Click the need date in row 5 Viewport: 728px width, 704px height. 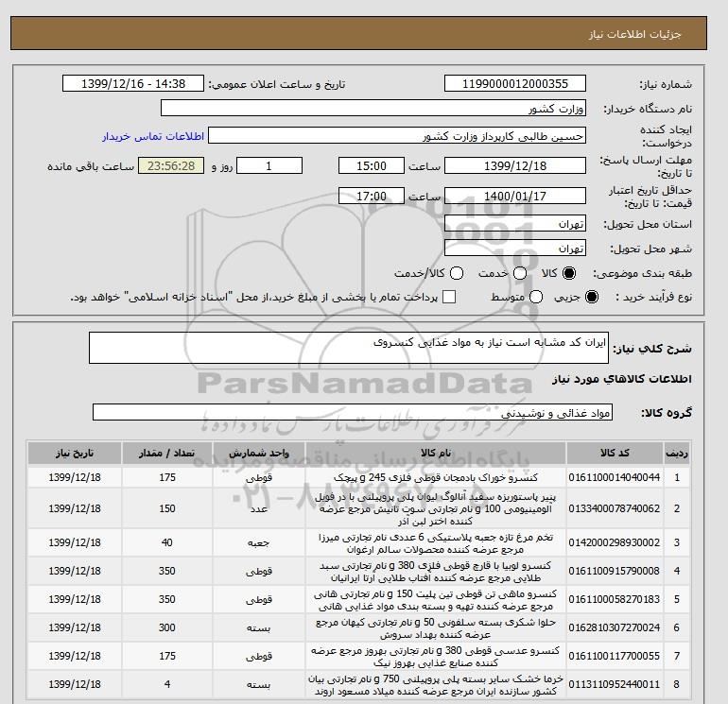point(75,599)
